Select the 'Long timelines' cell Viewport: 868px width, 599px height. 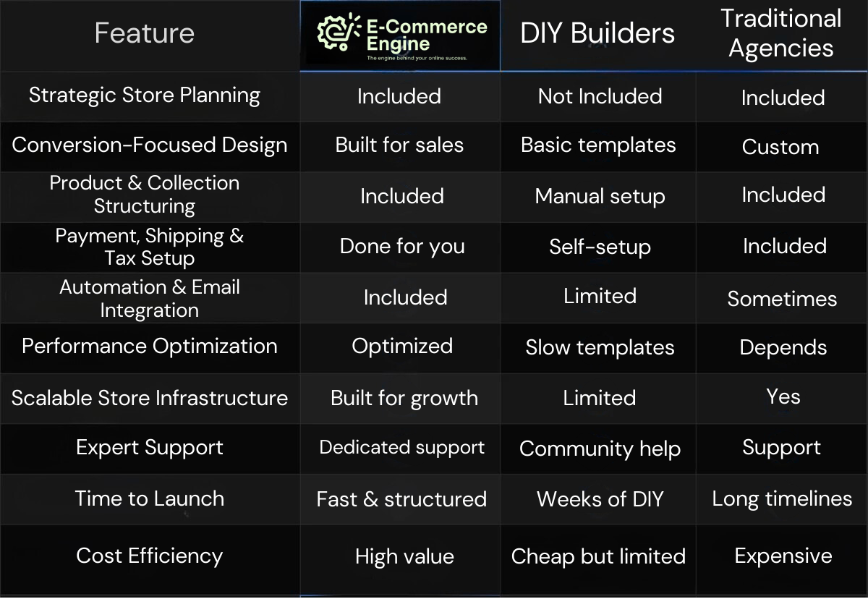pyautogui.click(x=782, y=498)
